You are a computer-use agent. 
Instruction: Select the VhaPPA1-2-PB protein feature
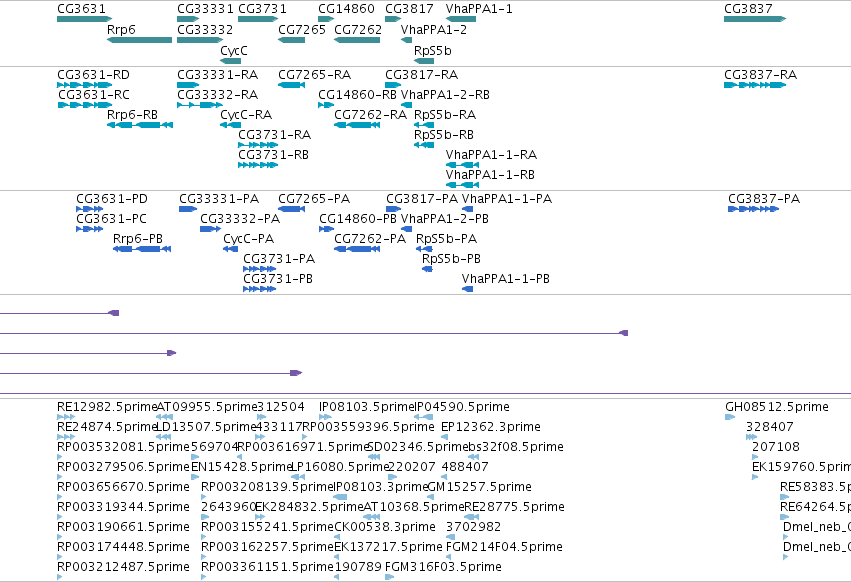point(407,229)
